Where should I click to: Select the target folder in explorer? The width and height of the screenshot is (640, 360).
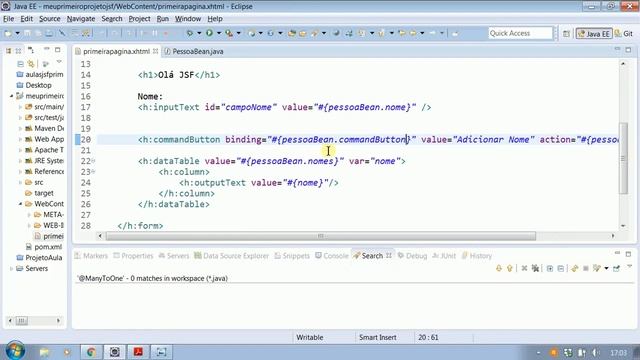pos(39,193)
